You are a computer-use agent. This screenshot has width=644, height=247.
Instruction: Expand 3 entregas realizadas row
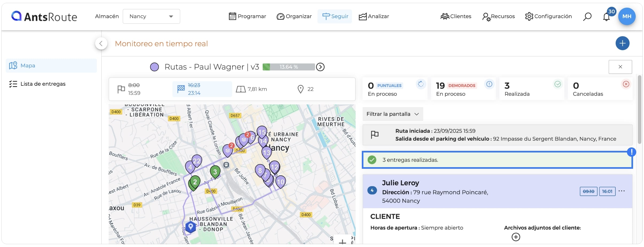497,160
